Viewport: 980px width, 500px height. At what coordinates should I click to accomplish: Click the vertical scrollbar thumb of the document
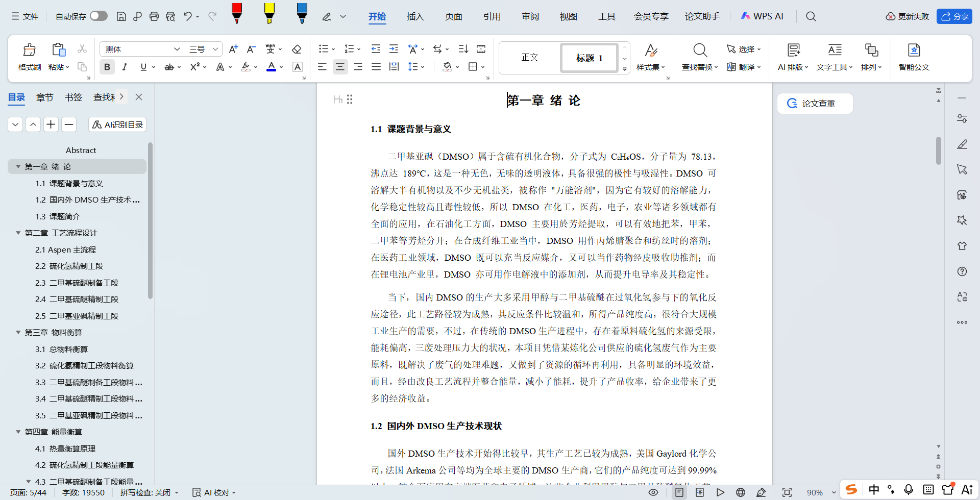point(938,151)
